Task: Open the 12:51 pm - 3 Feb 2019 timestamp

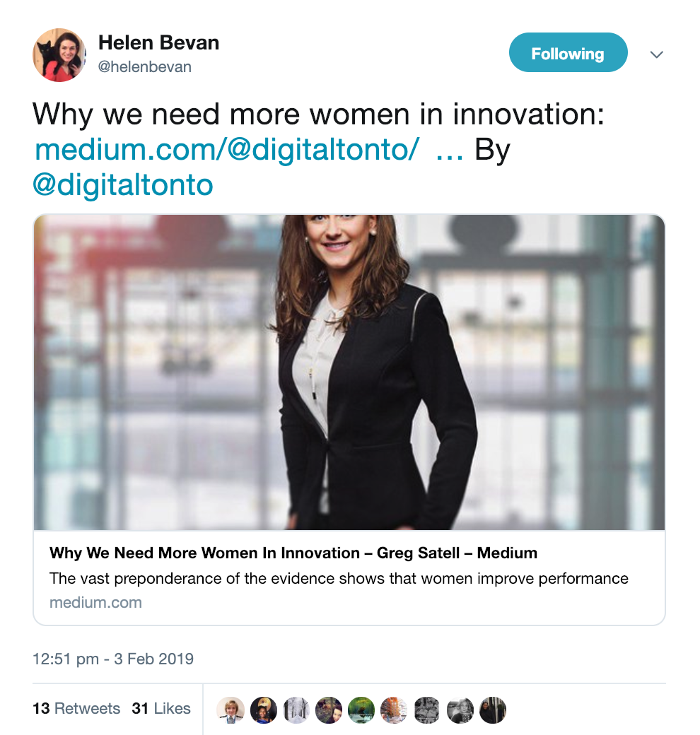Action: 113,659
